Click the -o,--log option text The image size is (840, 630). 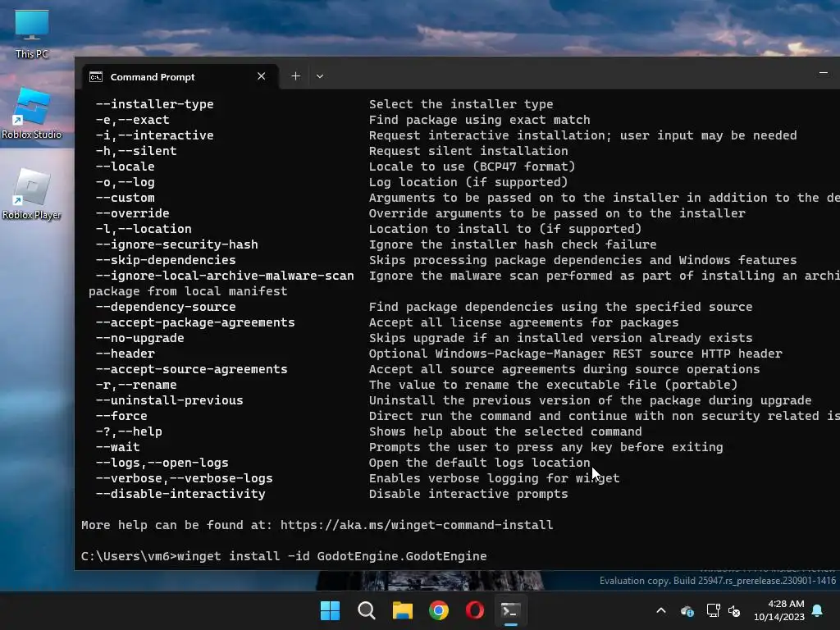[x=126, y=182]
